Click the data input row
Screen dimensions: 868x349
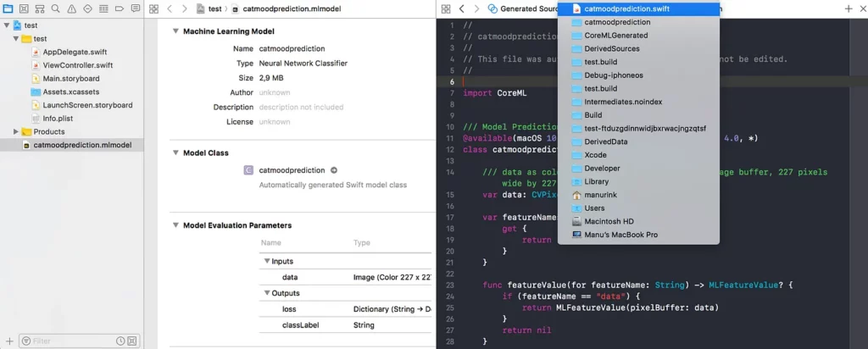point(345,277)
